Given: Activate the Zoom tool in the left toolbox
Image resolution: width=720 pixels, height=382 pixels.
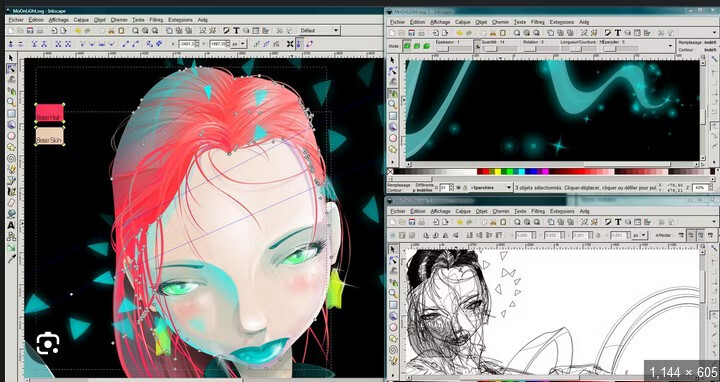Looking at the screenshot, I should (11, 102).
